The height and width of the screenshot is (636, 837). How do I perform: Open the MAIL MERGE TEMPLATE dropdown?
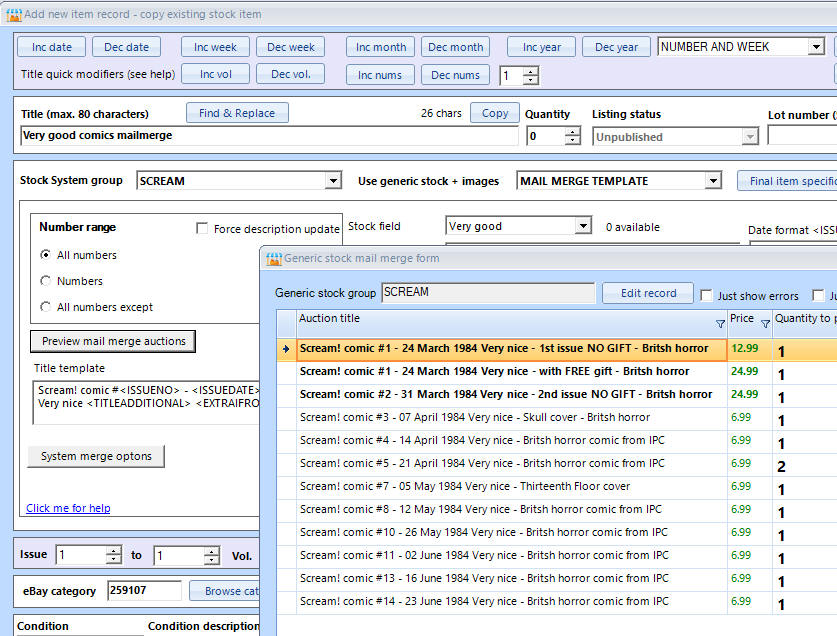tap(713, 180)
